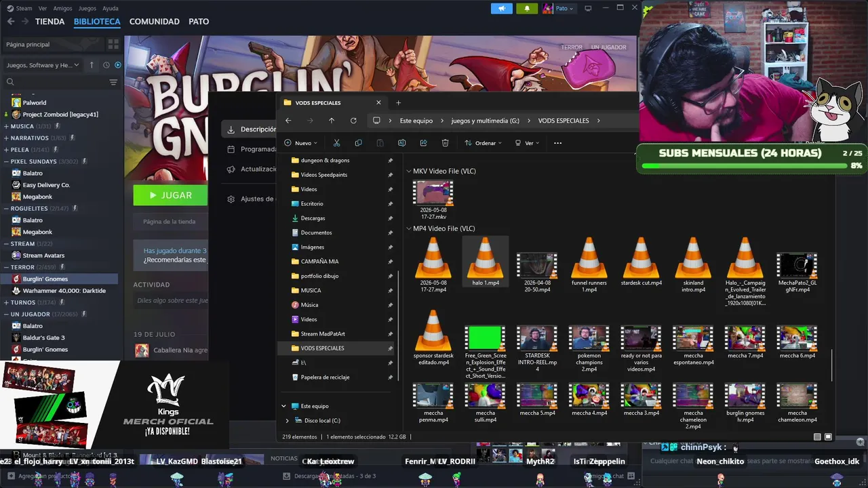This screenshot has width=868, height=488.
Task: Filter Steam library by recent activity clock
Action: tap(106, 65)
